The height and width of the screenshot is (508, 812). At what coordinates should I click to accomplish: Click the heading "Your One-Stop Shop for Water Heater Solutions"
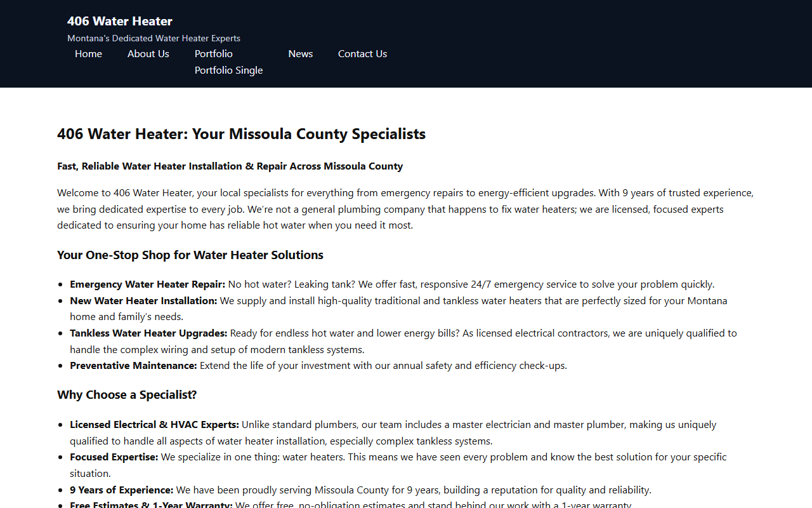click(190, 255)
